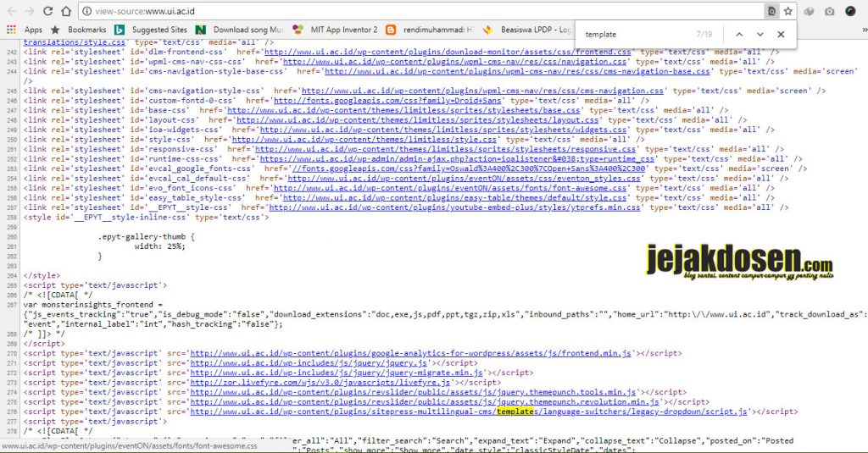Click source line number 258

(12, 218)
